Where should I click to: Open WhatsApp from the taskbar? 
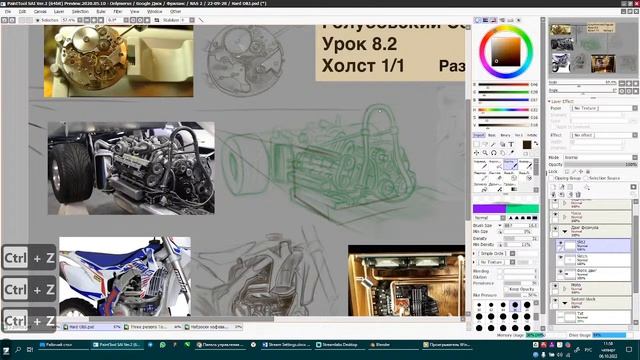(x=163, y=345)
